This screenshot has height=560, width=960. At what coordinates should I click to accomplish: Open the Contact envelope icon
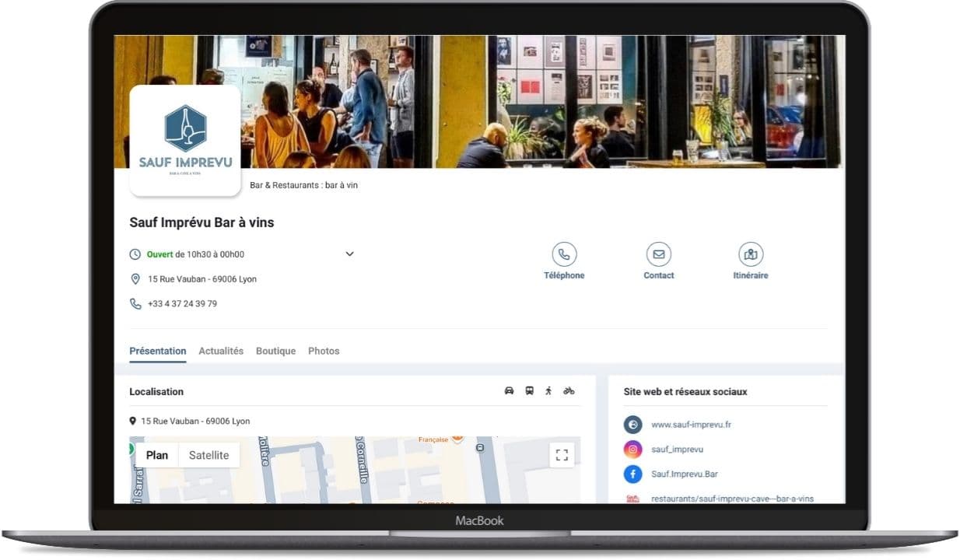pos(658,254)
